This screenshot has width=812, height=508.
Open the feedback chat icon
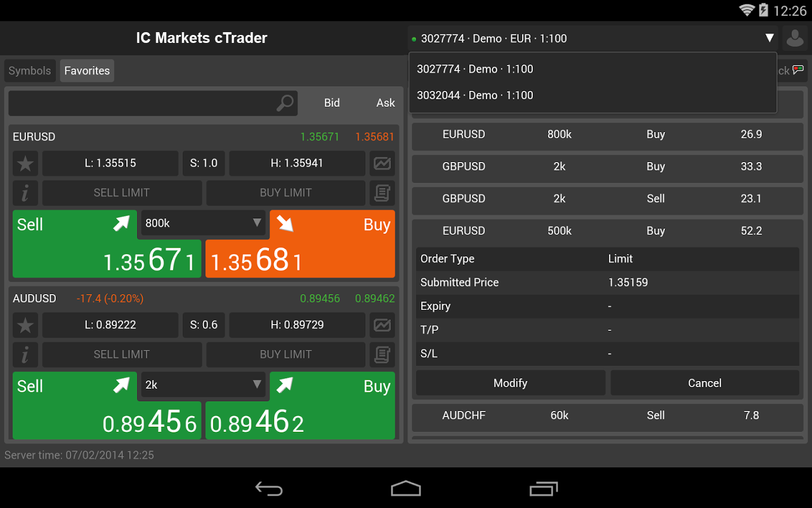point(798,70)
